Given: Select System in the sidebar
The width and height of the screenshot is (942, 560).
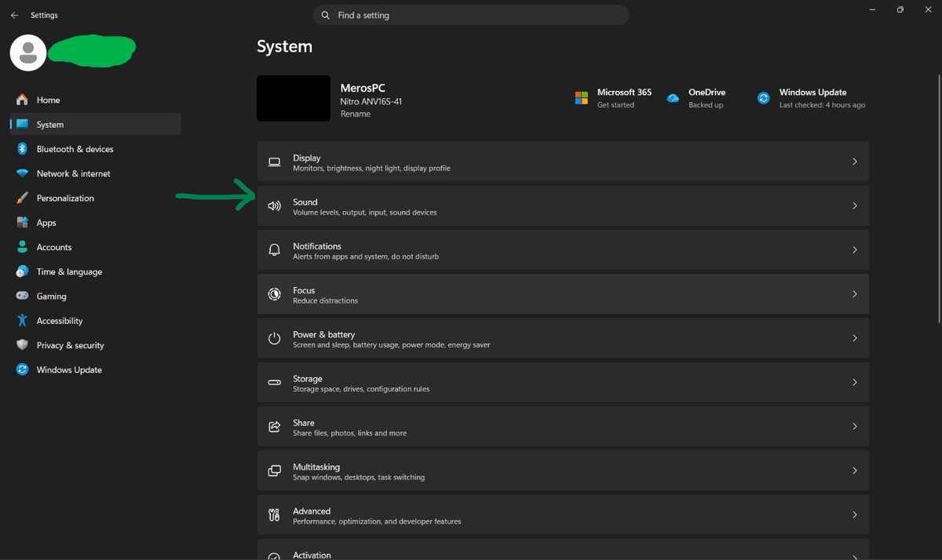Looking at the screenshot, I should 95,124.
